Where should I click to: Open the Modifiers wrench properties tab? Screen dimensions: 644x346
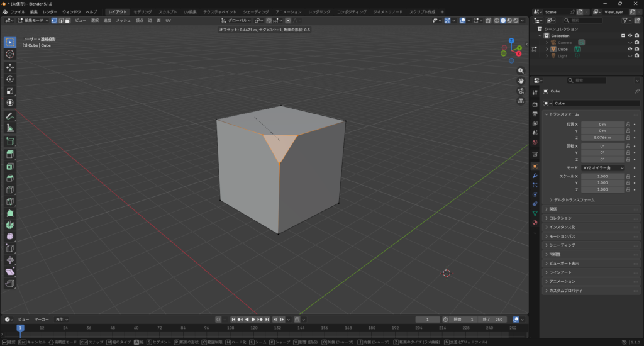535,176
